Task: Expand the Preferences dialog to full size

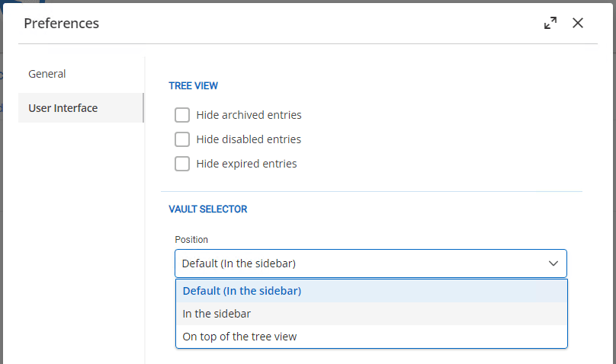Action: click(550, 23)
